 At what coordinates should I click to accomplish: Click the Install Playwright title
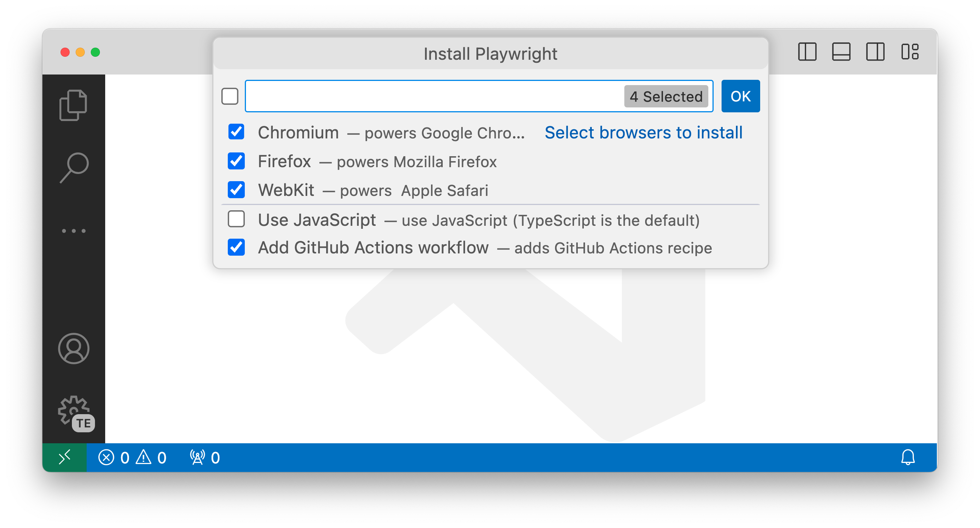(490, 54)
